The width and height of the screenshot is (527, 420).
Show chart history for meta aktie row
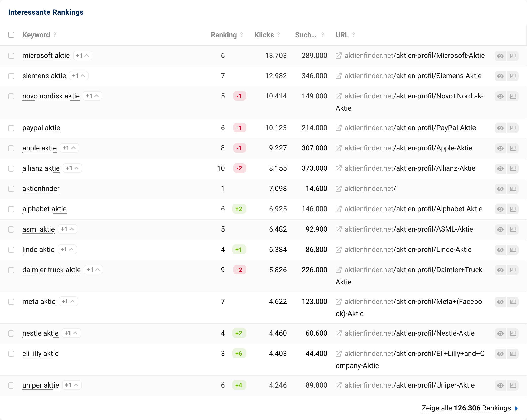[513, 302]
